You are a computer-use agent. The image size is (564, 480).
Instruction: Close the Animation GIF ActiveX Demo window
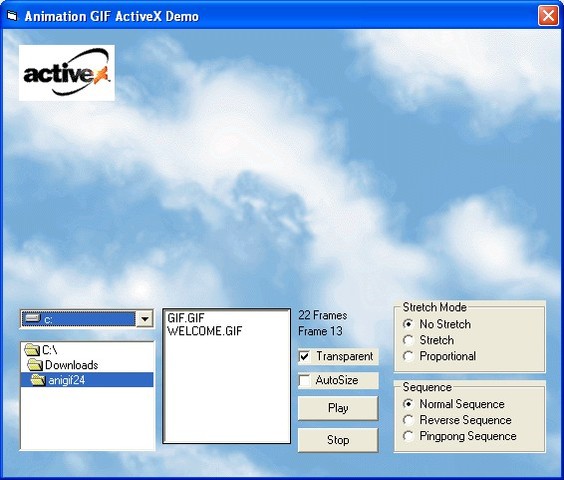click(548, 16)
